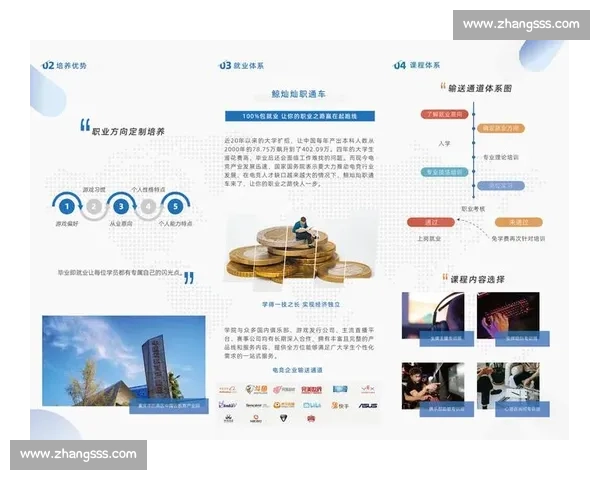Click the blue 100%包就业 banner
The image size is (600, 480).
point(300,116)
